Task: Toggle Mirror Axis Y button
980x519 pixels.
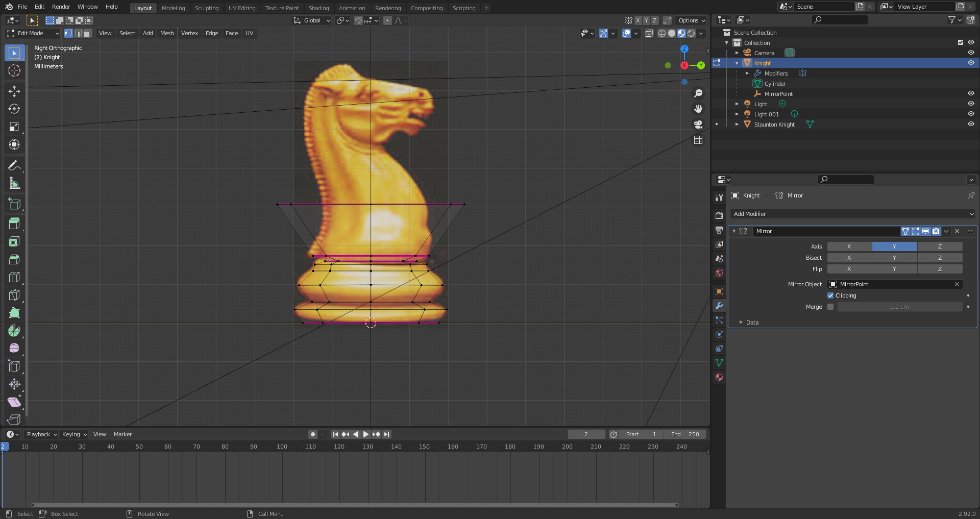Action: click(894, 246)
